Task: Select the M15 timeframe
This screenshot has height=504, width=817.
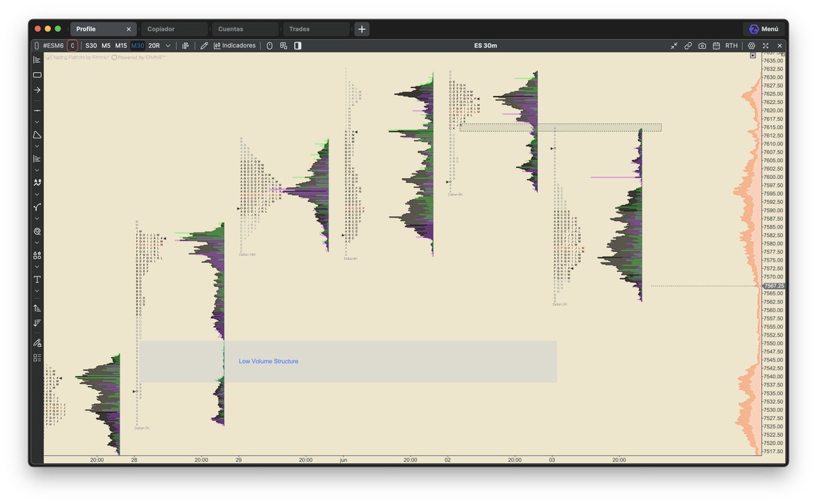Action: click(121, 46)
